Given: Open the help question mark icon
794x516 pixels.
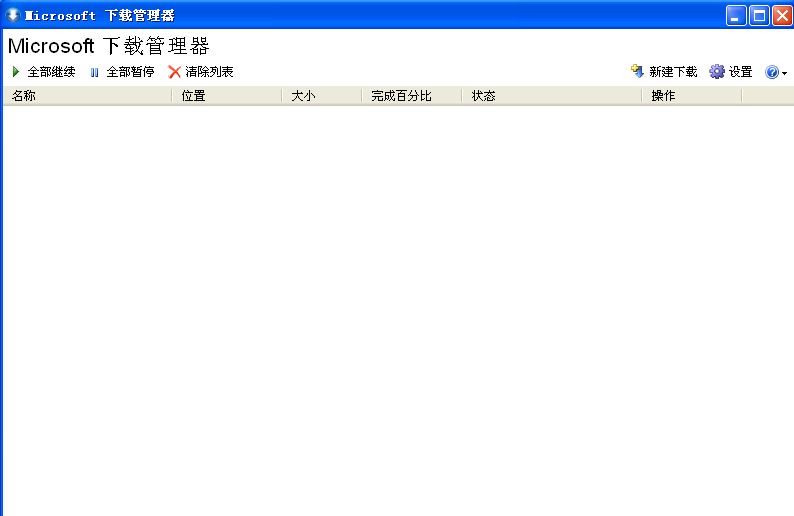Looking at the screenshot, I should tap(772, 72).
